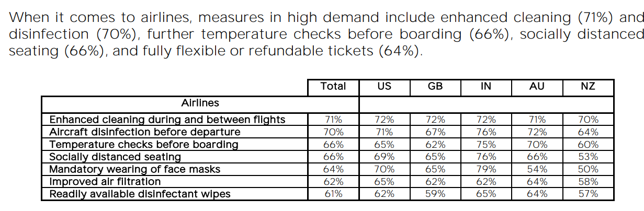Click the Socially distanced seating row label
The image size is (644, 211).
point(115,157)
